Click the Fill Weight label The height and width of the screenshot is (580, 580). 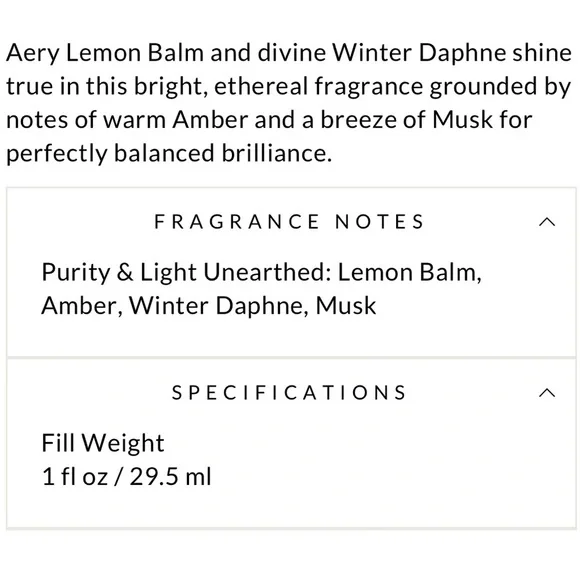[x=103, y=443]
